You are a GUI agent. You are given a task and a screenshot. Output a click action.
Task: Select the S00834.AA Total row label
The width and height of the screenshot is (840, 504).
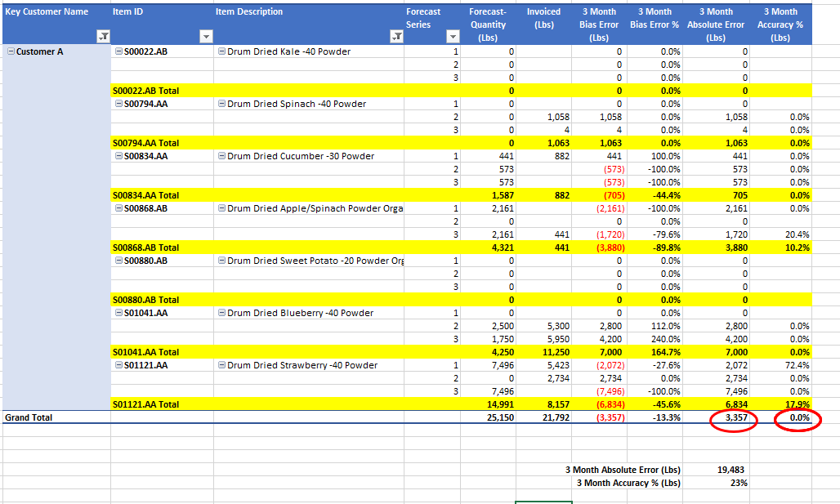[145, 195]
